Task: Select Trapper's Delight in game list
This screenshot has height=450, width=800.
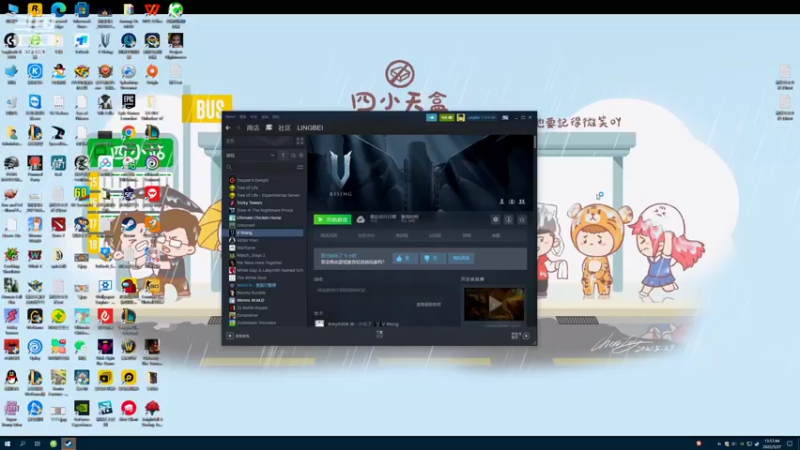Action: (x=253, y=180)
